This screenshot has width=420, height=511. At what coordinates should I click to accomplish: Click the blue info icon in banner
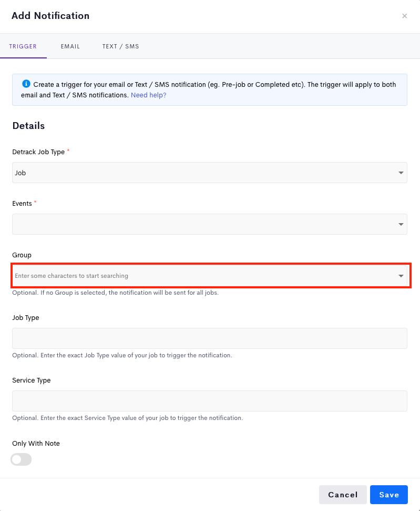[x=26, y=84]
